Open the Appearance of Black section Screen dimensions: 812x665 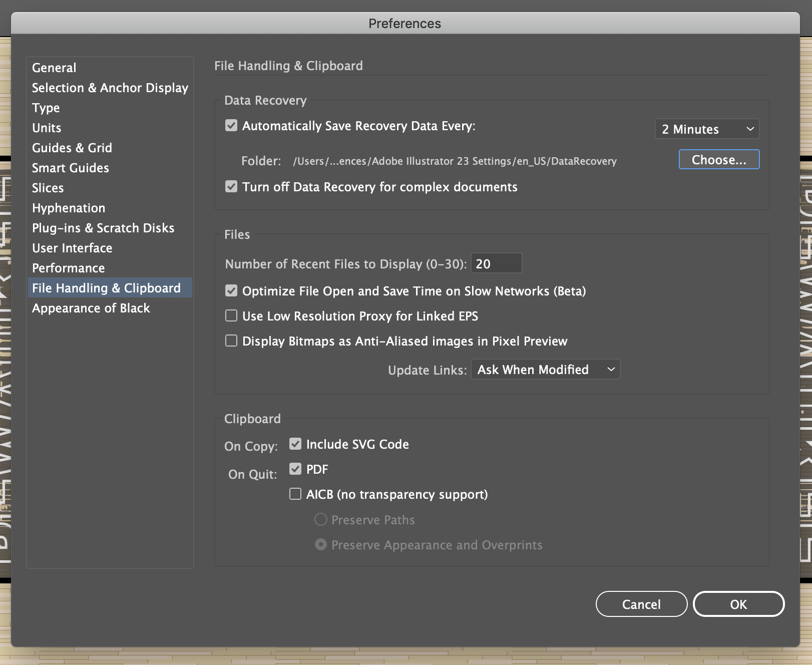pos(91,308)
